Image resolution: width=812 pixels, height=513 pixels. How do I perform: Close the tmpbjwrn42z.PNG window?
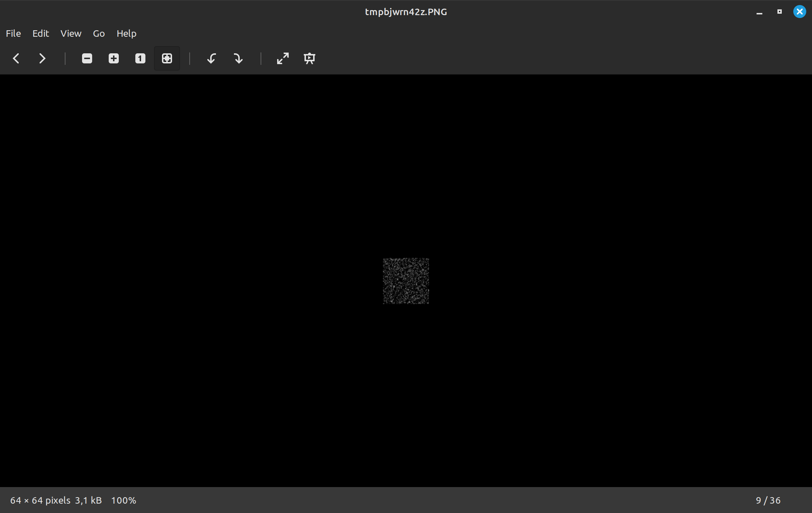point(799,12)
